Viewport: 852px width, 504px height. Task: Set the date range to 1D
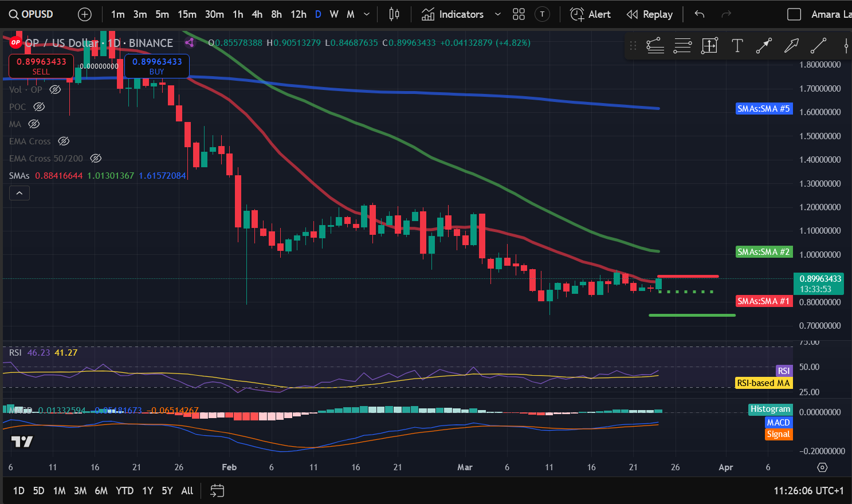19,491
